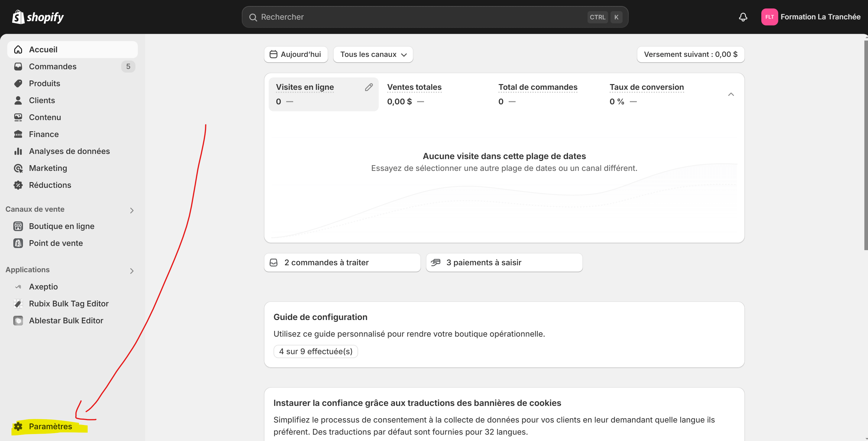This screenshot has height=441, width=868.
Task: Expand the Canaux de vente section
Action: click(x=132, y=211)
